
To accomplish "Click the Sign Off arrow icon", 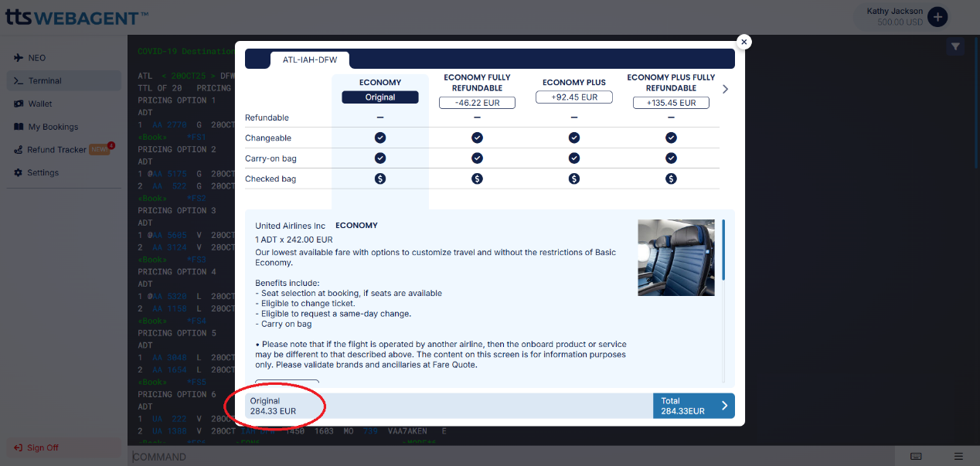I will 19,447.
